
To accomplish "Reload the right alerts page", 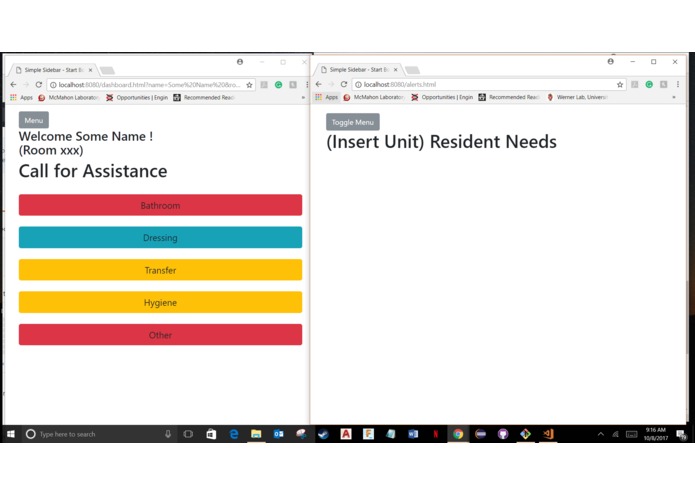I will point(344,84).
